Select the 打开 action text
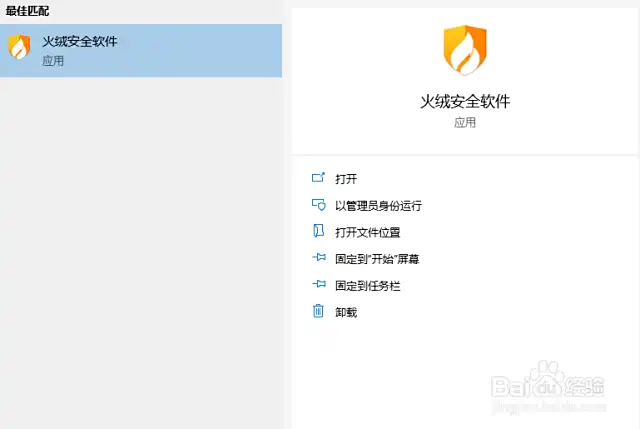The width and height of the screenshot is (640, 429). click(x=346, y=179)
